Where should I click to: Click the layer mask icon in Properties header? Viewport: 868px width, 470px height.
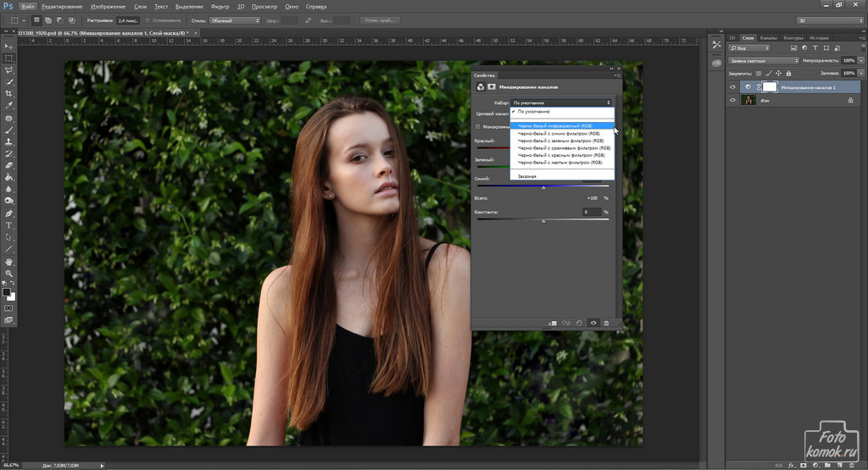[x=491, y=87]
